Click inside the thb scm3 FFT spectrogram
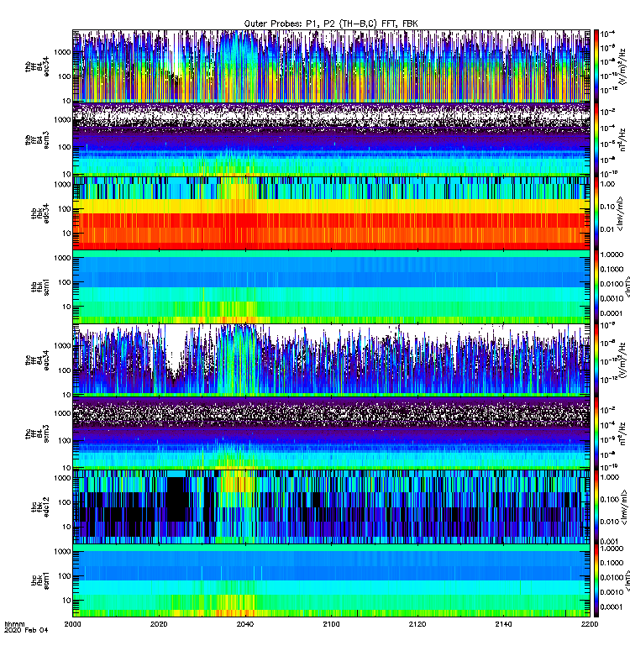This screenshot has height=672, width=630. point(331,139)
